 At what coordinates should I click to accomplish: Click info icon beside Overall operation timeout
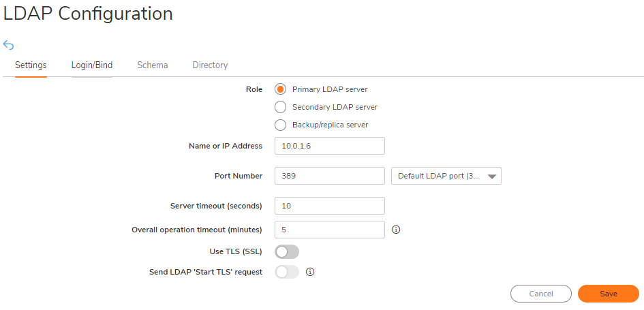click(x=396, y=230)
